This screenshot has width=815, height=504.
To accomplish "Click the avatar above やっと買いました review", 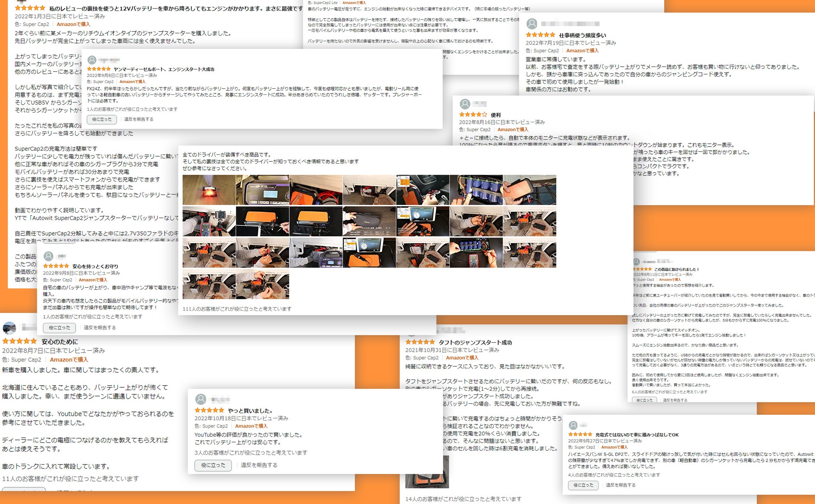I will (x=200, y=399).
